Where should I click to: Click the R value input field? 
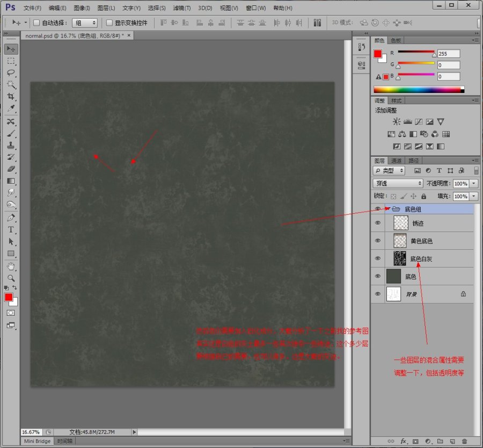coord(449,54)
